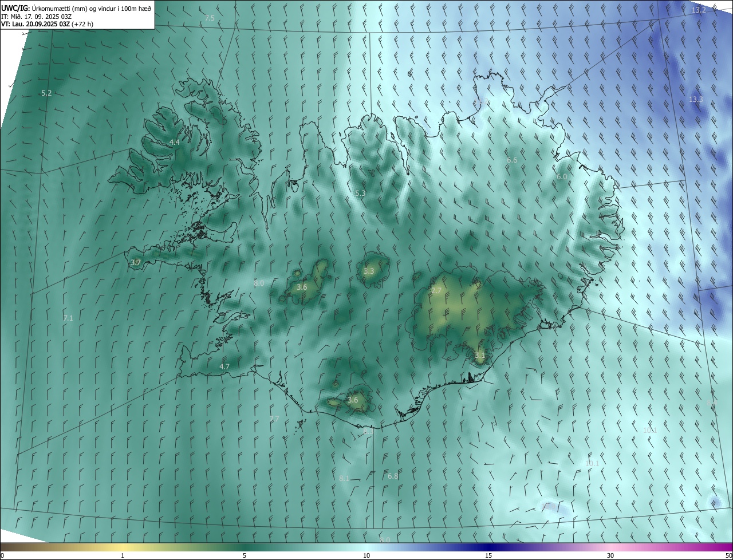Screen dimensions: 733x560
Task: Click the 30 label on the color scale
Action: coord(610,555)
